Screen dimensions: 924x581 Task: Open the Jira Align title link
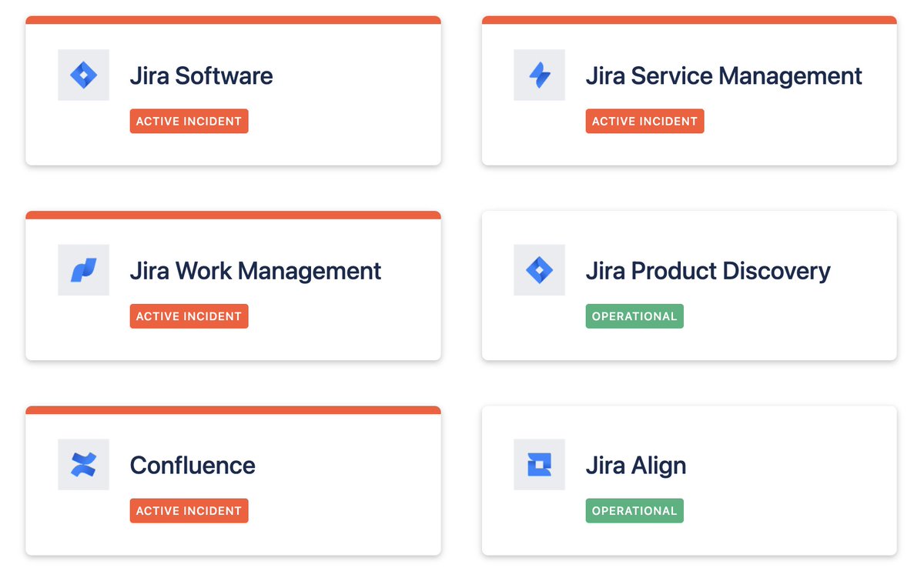point(635,466)
